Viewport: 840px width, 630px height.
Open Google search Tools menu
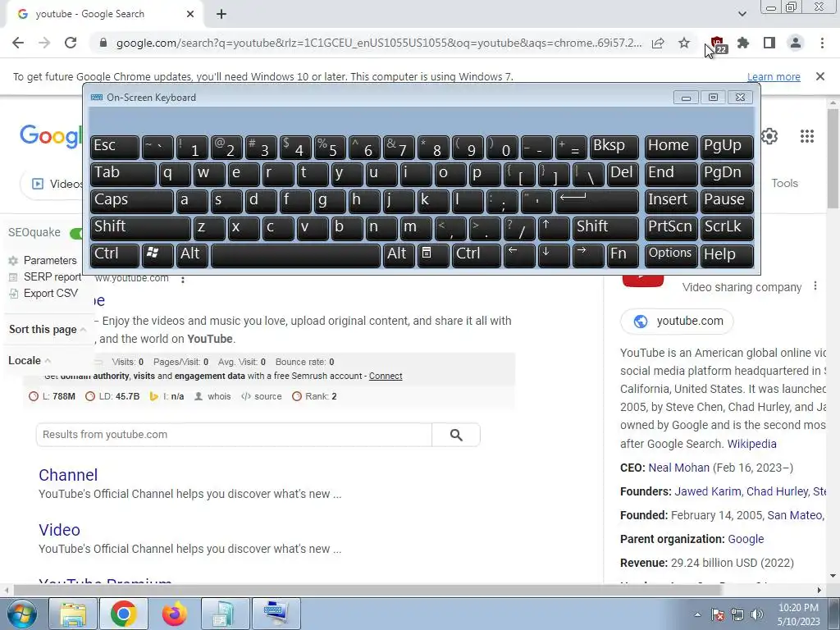pos(784,183)
